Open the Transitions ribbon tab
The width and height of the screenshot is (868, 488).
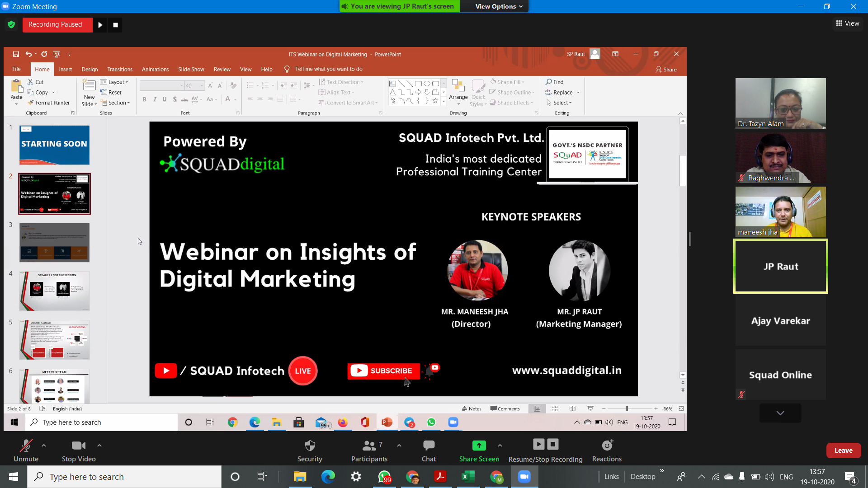[x=120, y=69]
